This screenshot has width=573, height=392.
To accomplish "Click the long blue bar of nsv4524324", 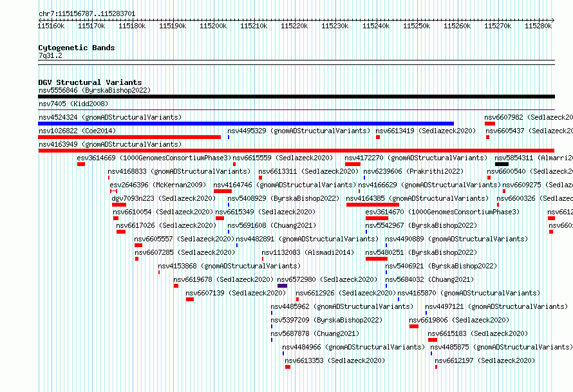I will [246, 124].
